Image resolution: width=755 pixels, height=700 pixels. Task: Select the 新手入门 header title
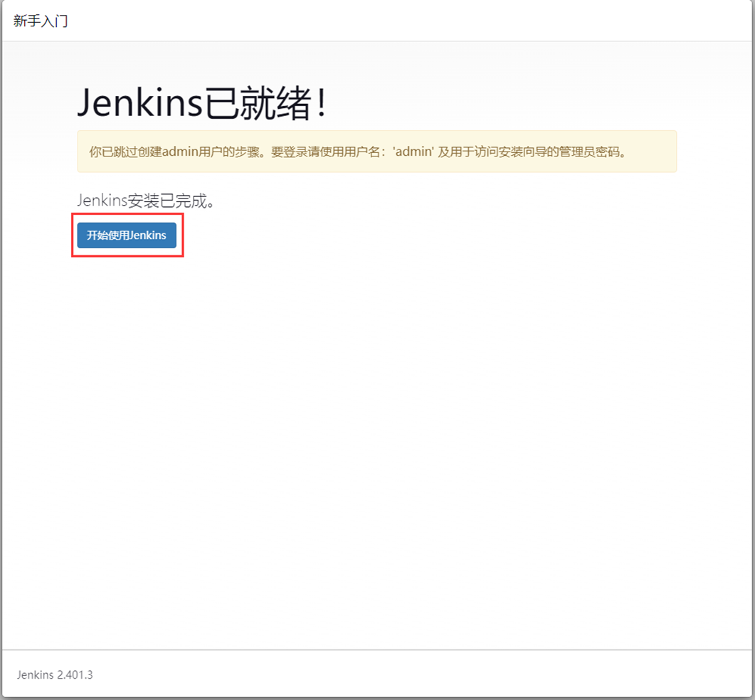click(x=41, y=21)
